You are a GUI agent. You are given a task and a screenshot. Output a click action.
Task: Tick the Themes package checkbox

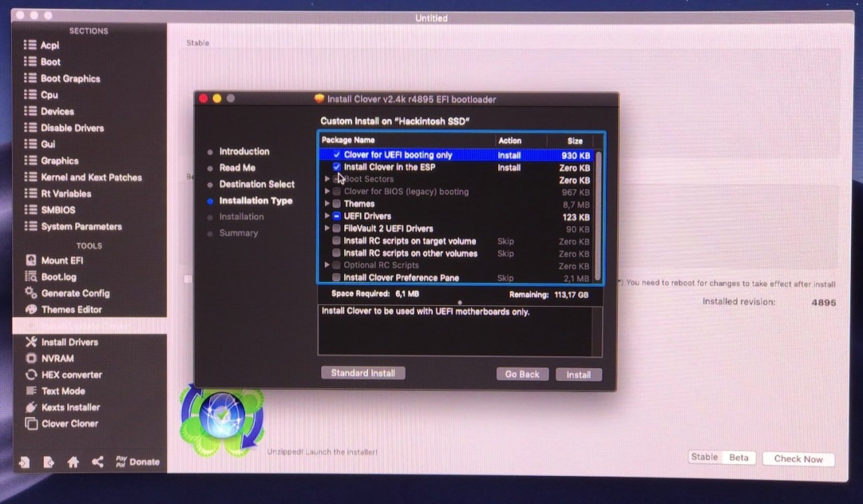337,204
